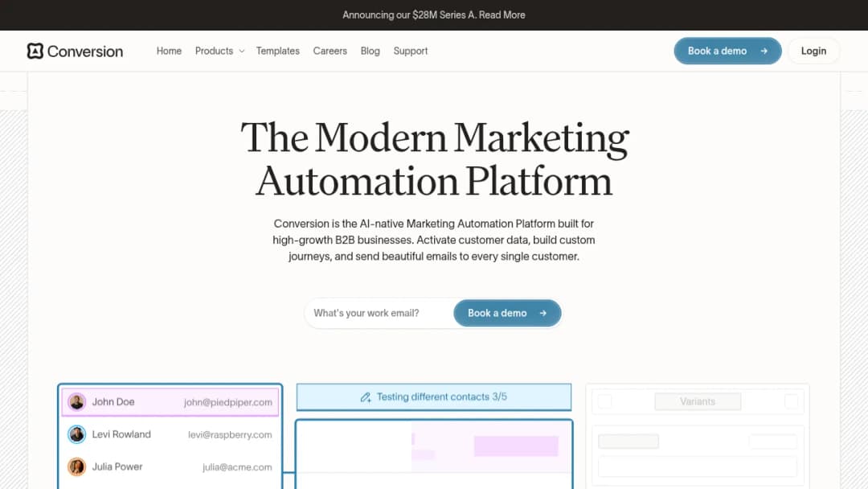Image resolution: width=868 pixels, height=489 pixels.
Task: Click the header Book a demo button
Action: tap(727, 51)
